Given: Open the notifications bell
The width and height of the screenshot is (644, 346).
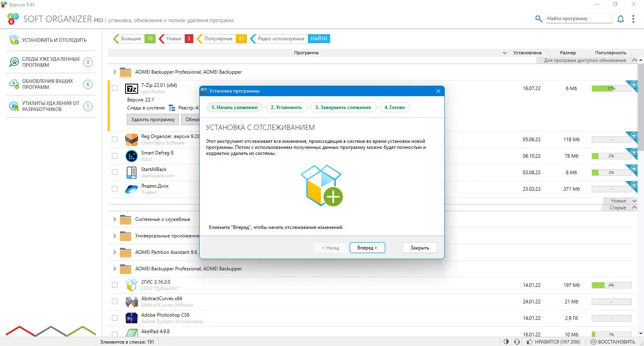Looking at the screenshot, I should [621, 19].
